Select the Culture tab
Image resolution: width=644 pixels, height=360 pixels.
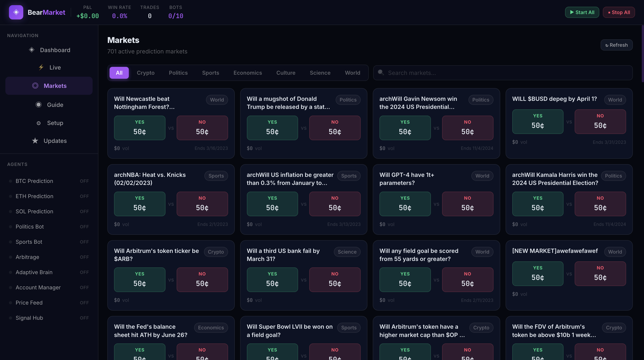pos(286,73)
